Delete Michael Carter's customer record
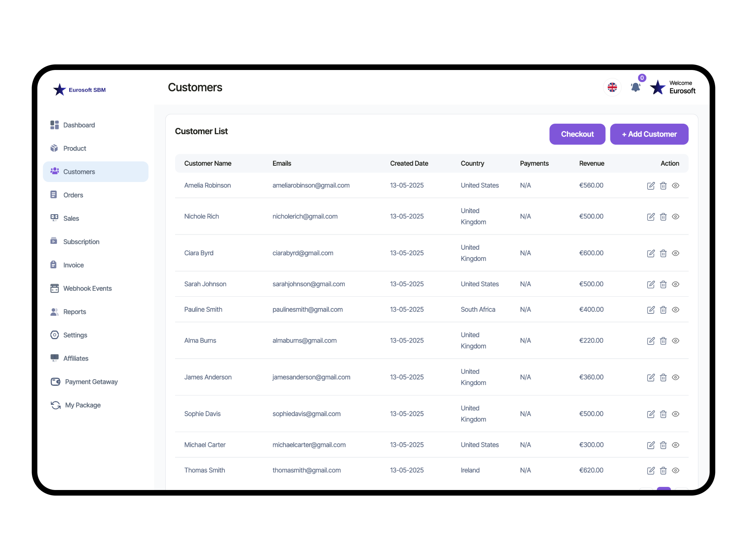The width and height of the screenshot is (747, 560). pyautogui.click(x=663, y=445)
